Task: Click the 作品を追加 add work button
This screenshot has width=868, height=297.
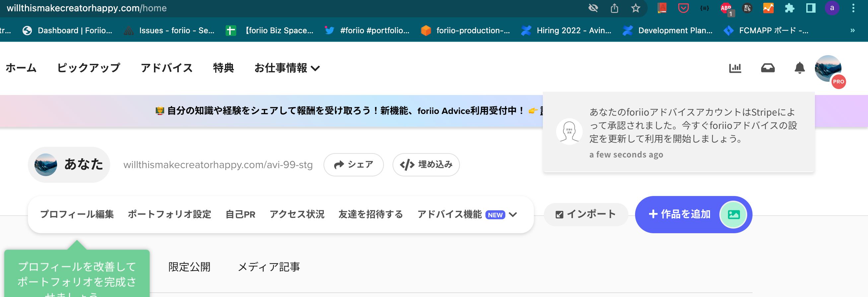Action: point(693,214)
